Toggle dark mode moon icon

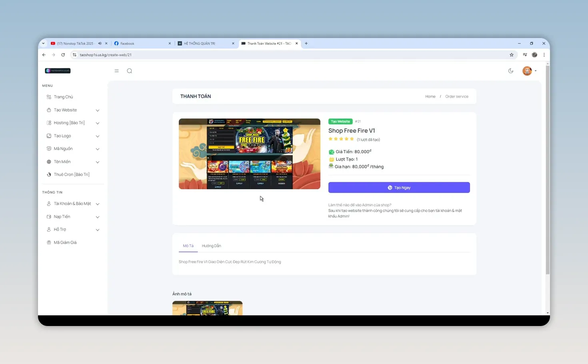(x=511, y=71)
